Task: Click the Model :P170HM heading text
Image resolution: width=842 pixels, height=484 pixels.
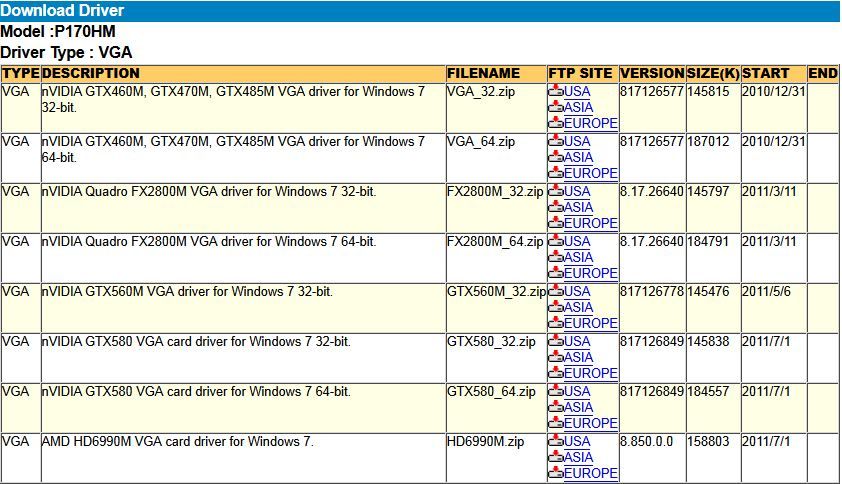Action: point(58,31)
